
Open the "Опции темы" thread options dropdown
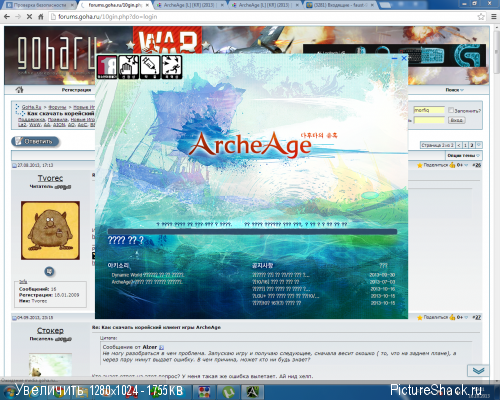pos(463,156)
